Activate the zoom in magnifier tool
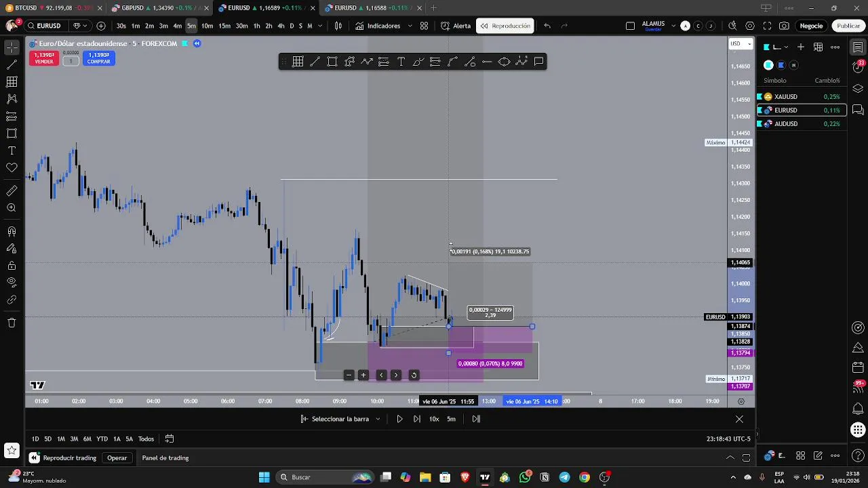This screenshot has width=868, height=488. click(12, 208)
